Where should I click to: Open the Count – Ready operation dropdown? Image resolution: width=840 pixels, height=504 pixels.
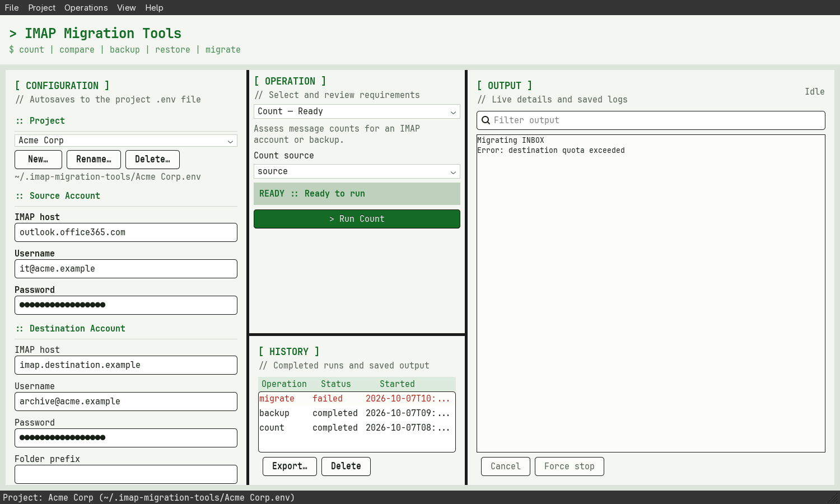click(357, 111)
